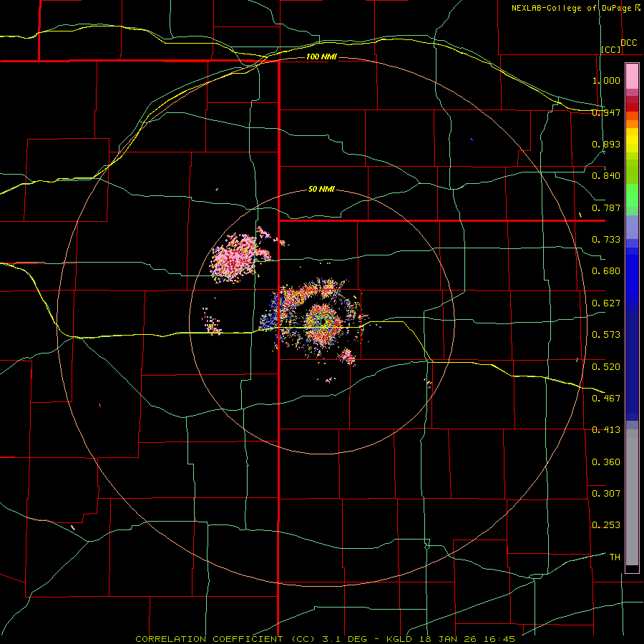The image size is (644, 644).
Task: Select the 0.627 scale value
Action: click(606, 303)
